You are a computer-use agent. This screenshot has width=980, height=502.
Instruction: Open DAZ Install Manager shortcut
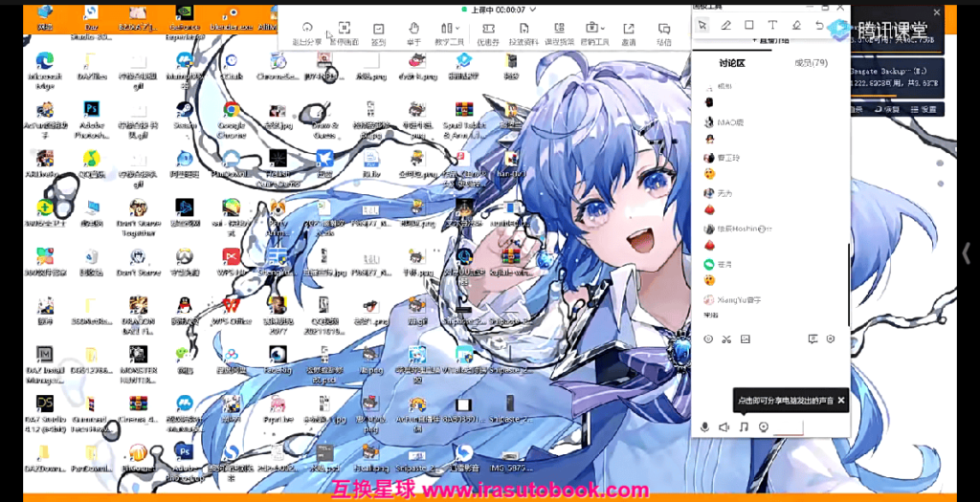coord(44,366)
